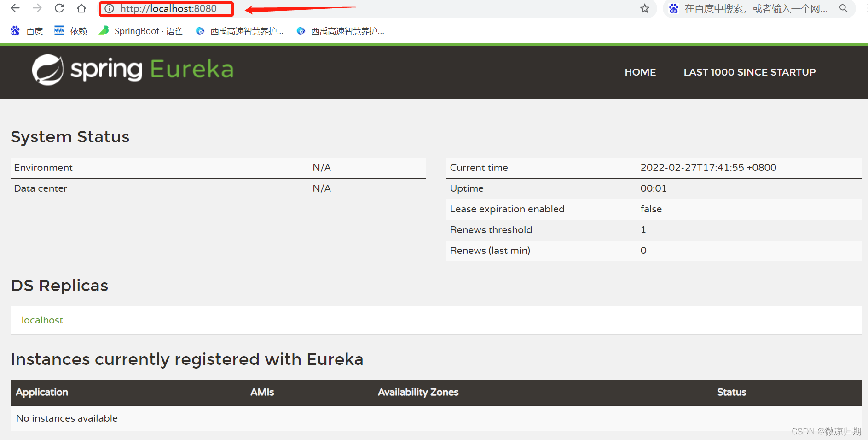The width and height of the screenshot is (868, 440).
Task: Click the Availability Zones column header
Action: [x=418, y=392]
